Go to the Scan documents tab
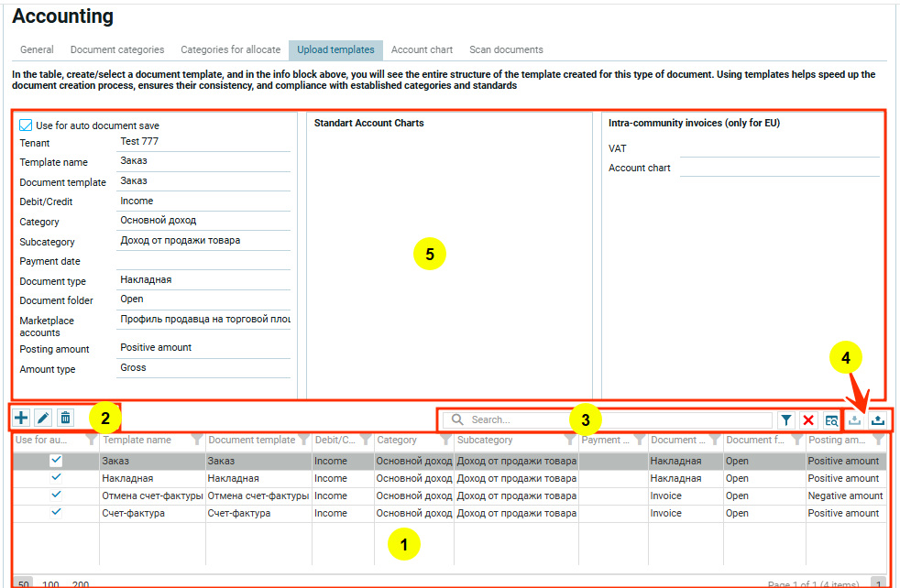 pyautogui.click(x=506, y=49)
